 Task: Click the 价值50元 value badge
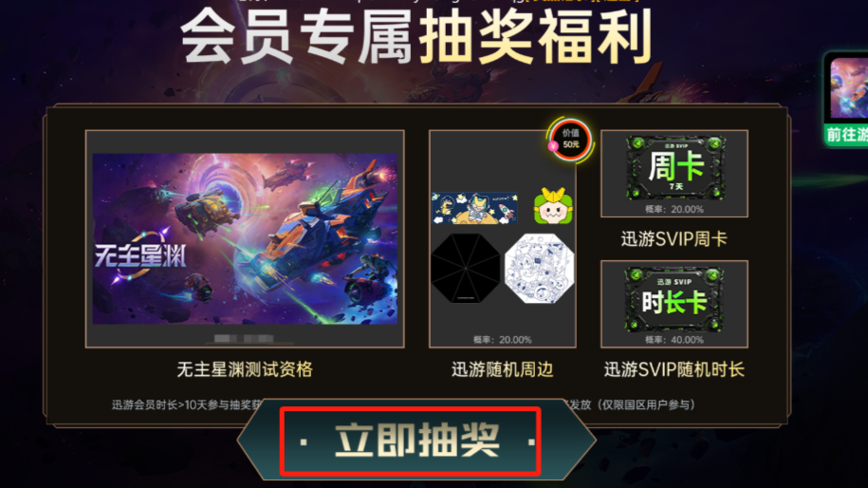tap(570, 140)
